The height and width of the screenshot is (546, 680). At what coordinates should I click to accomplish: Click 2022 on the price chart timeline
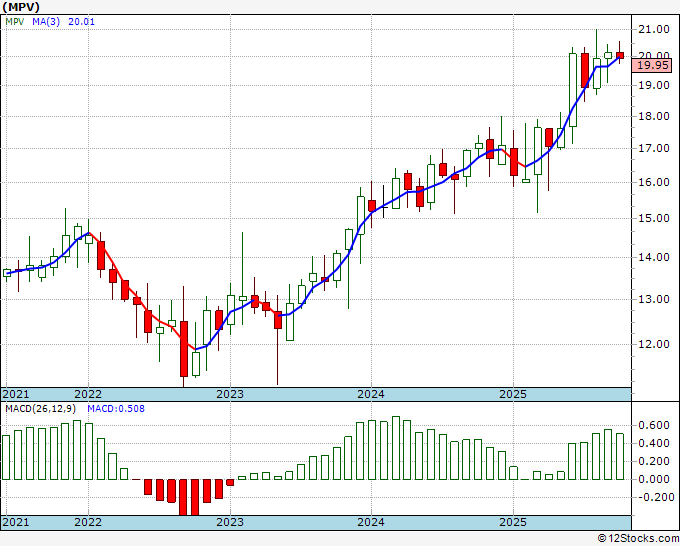coord(88,394)
